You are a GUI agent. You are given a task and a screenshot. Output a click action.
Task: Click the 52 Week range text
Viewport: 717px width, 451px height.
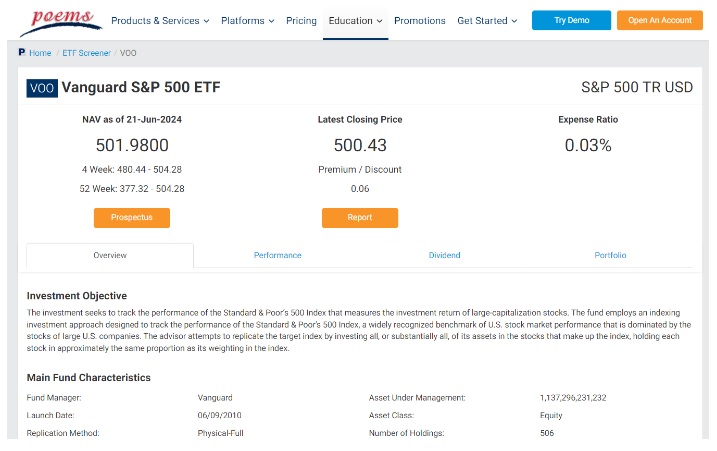pos(132,189)
